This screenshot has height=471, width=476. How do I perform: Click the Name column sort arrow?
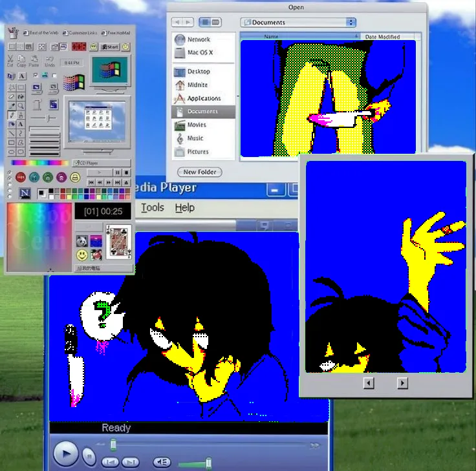coord(356,36)
